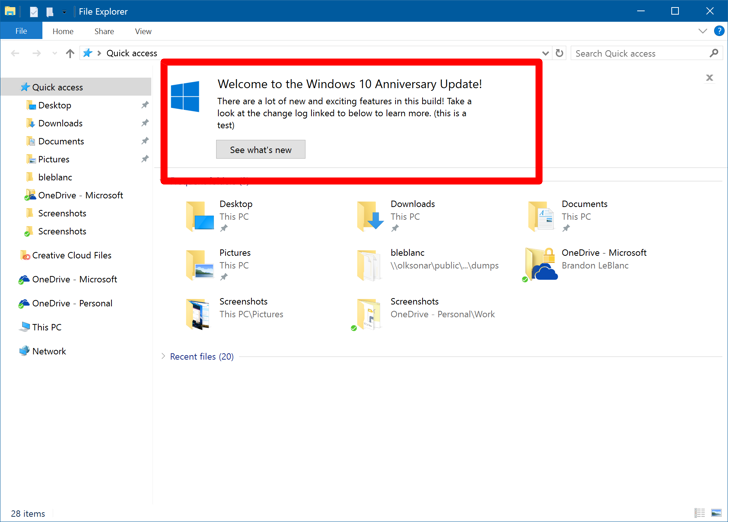This screenshot has width=738, height=529.
Task: Open File Explorer help icon
Action: [x=719, y=31]
